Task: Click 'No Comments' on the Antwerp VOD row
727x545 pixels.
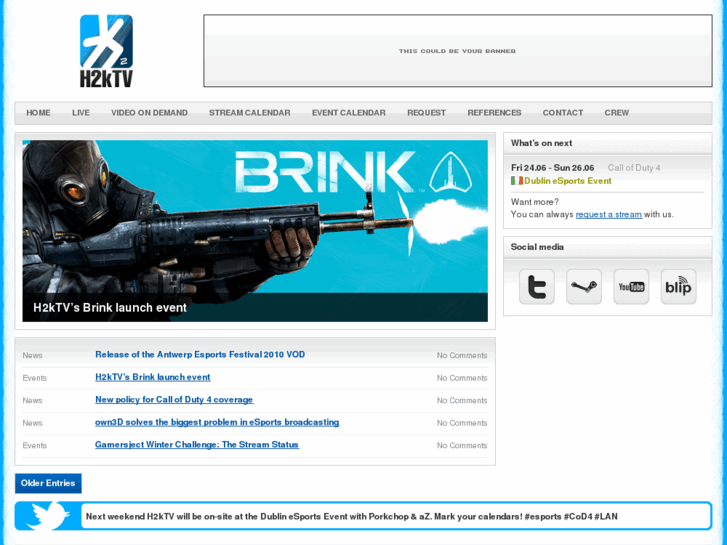Action: tap(462, 355)
